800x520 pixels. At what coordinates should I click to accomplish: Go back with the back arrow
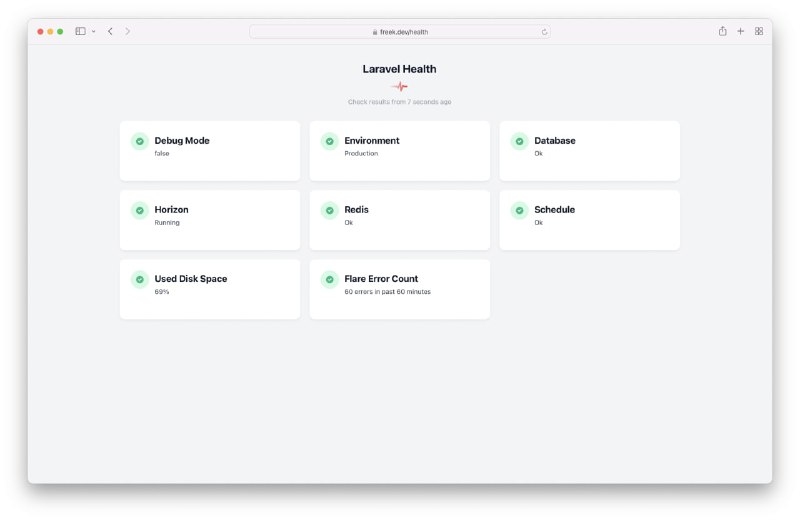tap(110, 31)
